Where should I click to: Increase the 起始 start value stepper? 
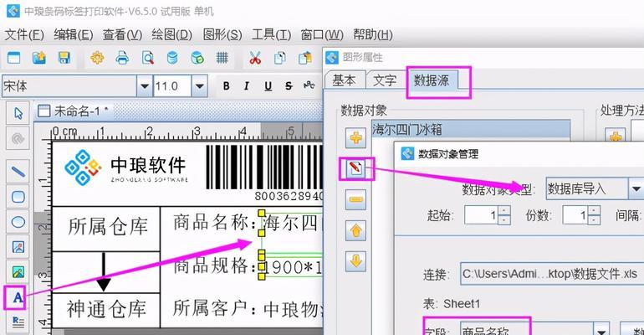(504, 210)
